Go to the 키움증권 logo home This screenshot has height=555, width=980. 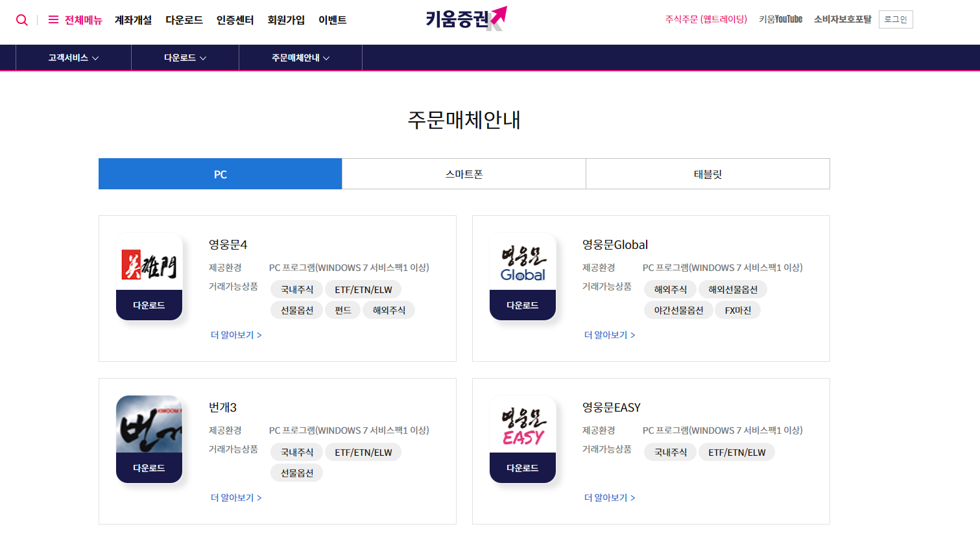466,19
